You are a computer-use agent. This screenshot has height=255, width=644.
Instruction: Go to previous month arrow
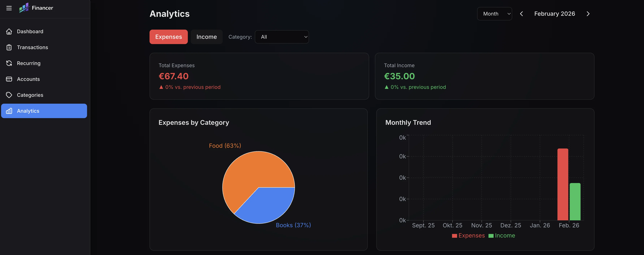(x=522, y=14)
